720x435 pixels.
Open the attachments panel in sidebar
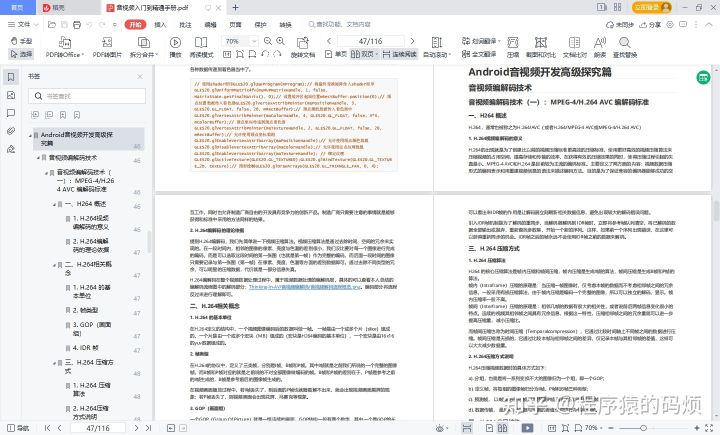point(11,131)
